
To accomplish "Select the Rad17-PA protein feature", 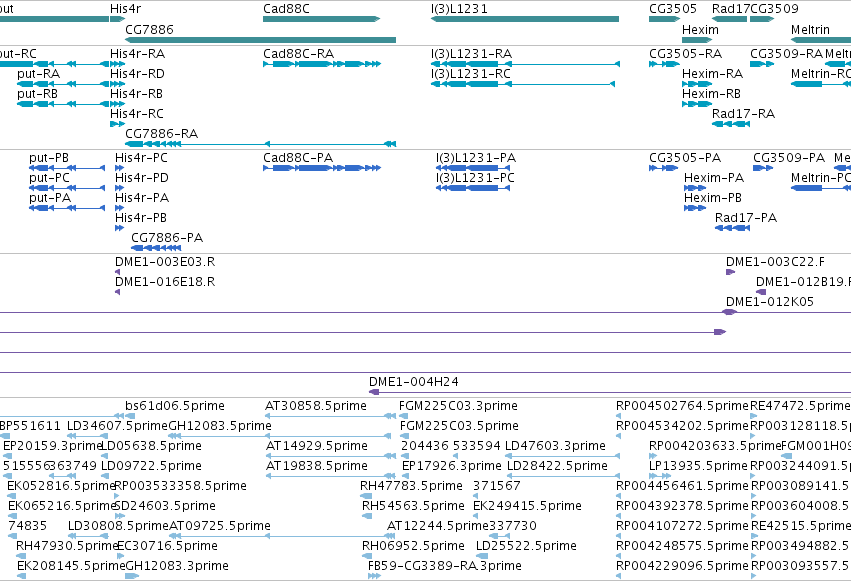I will tap(733, 228).
